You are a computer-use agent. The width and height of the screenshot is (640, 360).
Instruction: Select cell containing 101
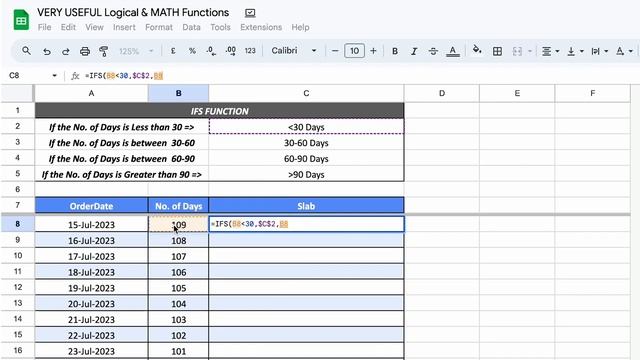coord(178,351)
